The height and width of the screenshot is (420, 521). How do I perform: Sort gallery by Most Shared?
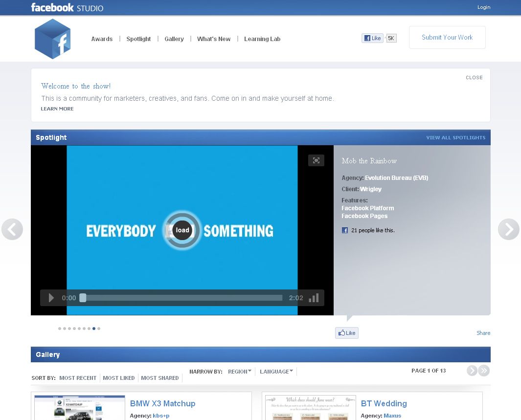(160, 378)
